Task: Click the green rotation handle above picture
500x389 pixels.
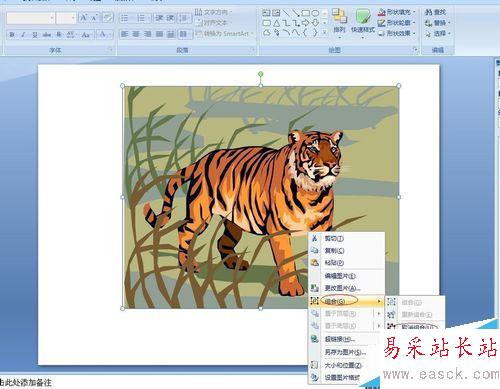Action: (261, 74)
